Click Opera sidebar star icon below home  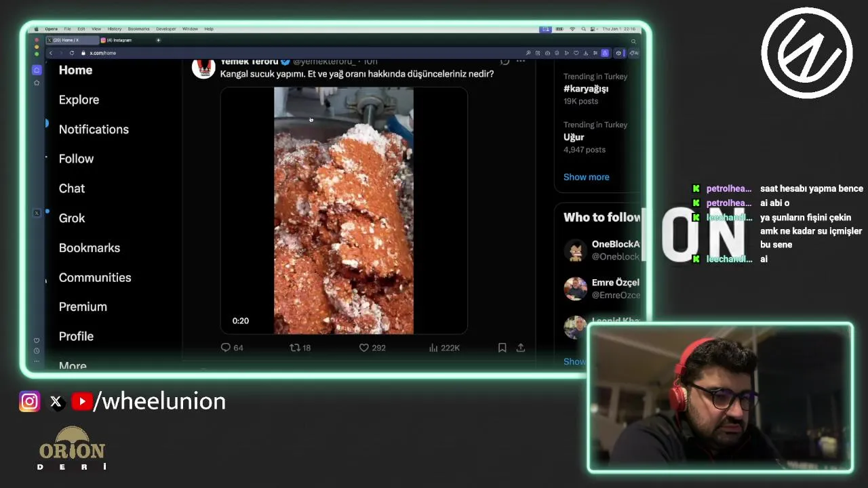(x=37, y=83)
